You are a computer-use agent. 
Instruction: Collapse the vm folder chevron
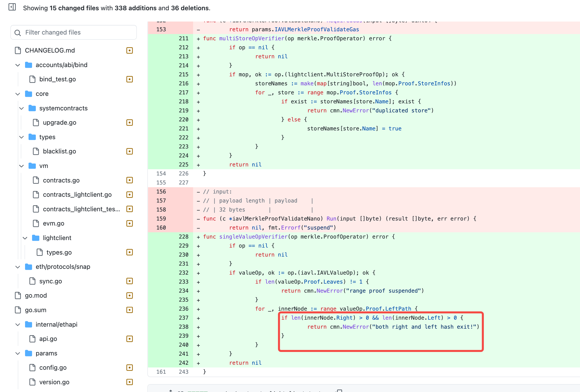pos(21,166)
